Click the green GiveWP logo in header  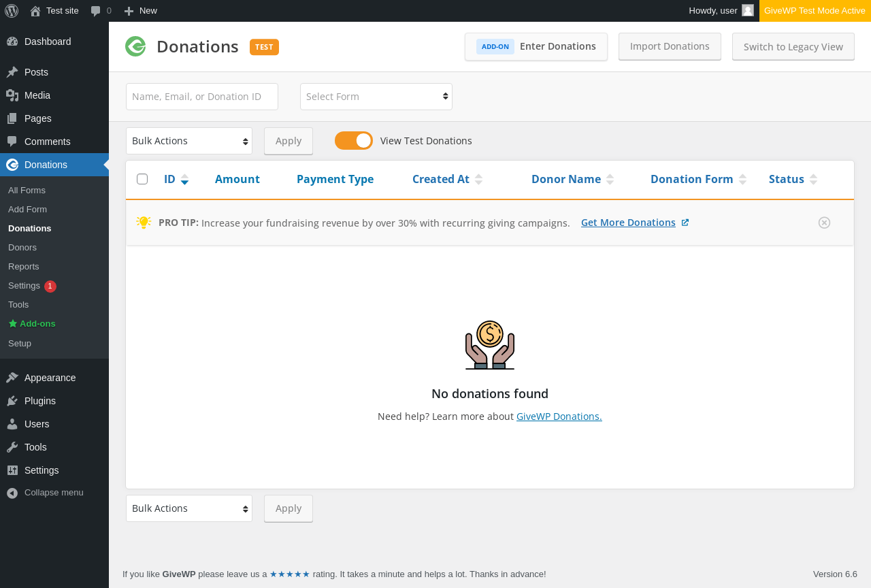click(135, 46)
